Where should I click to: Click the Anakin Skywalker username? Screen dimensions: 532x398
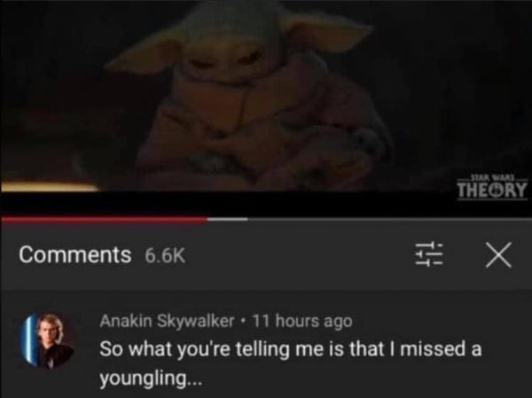[167, 320]
